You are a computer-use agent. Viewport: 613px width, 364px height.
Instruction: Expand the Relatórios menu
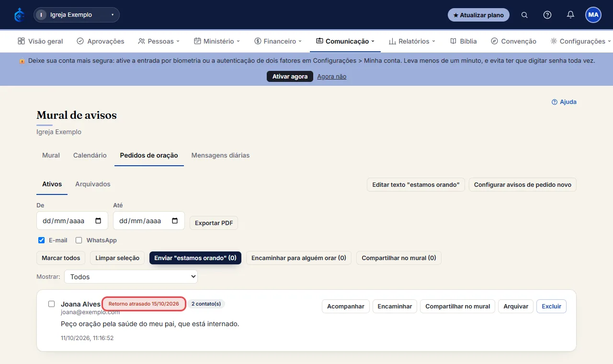pyautogui.click(x=412, y=41)
